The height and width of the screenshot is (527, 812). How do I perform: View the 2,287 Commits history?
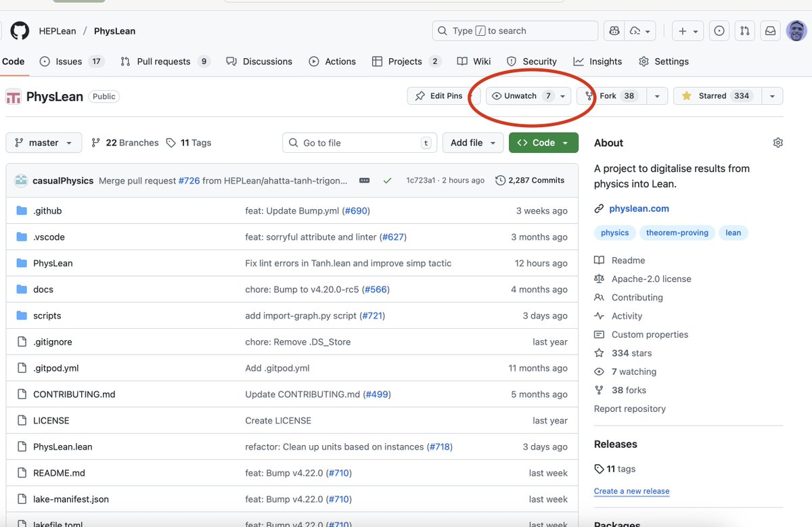point(530,181)
